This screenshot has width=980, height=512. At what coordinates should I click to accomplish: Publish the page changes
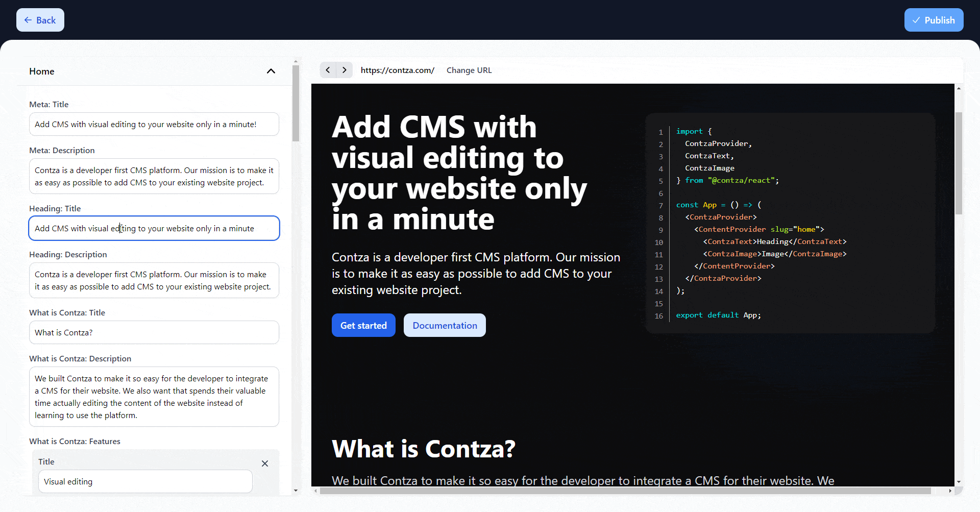pos(934,20)
